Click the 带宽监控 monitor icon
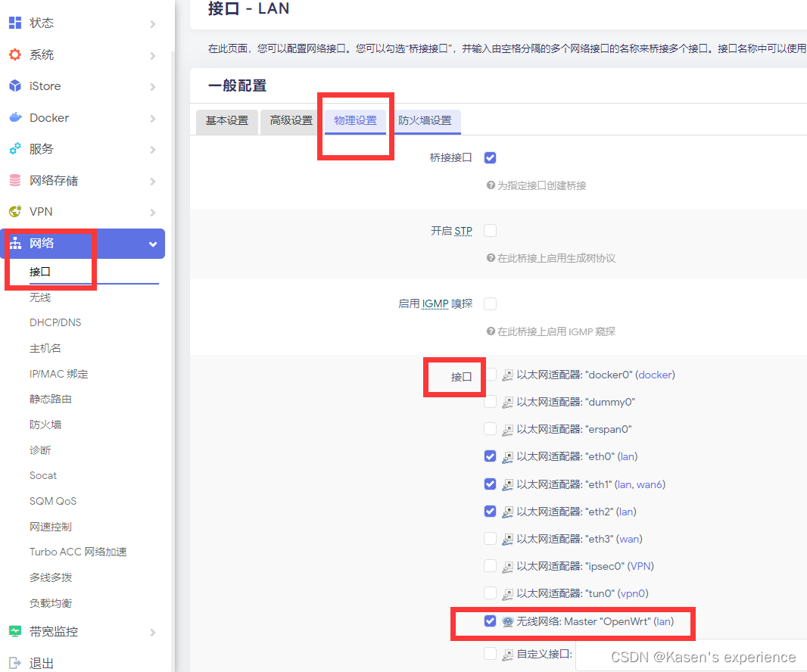The width and height of the screenshot is (807, 672). (x=15, y=631)
